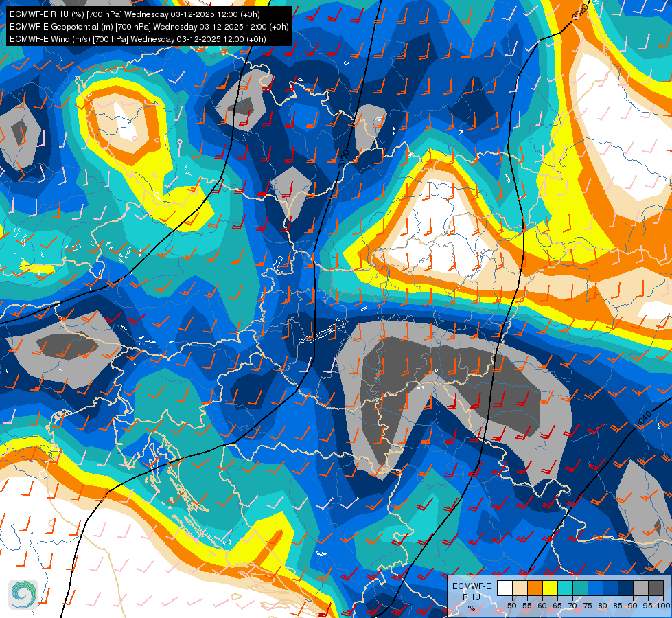Click the swirl logo icon at bottom-left

tap(23, 595)
